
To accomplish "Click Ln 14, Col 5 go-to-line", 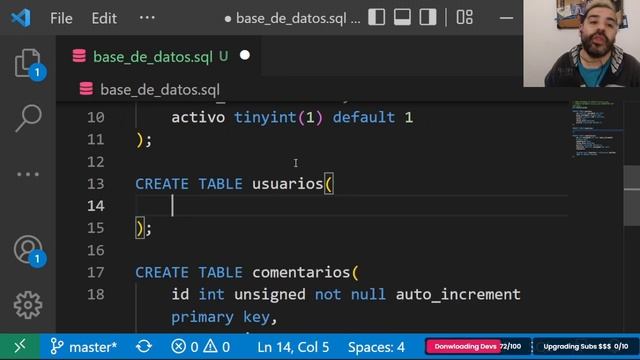I will click(x=293, y=347).
